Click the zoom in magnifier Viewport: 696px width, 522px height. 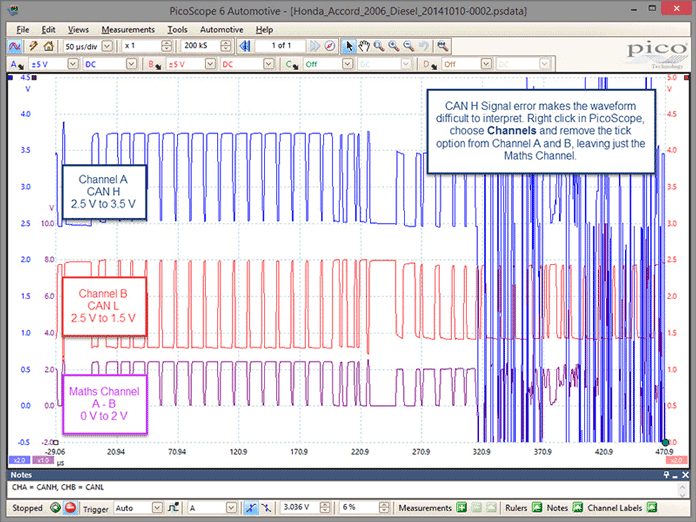tap(394, 46)
